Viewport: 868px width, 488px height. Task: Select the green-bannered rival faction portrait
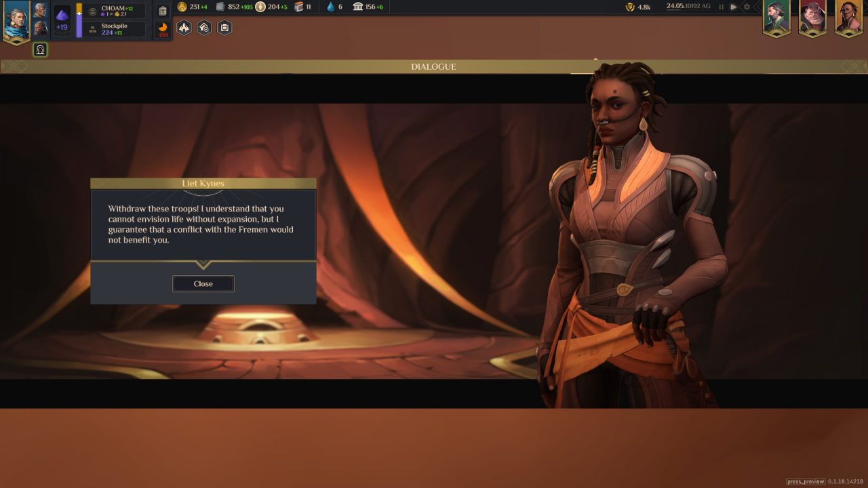point(776,17)
